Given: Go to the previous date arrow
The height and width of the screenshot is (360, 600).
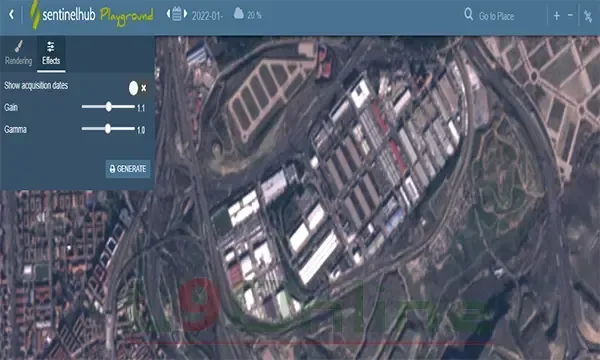Looking at the screenshot, I should (x=168, y=14).
